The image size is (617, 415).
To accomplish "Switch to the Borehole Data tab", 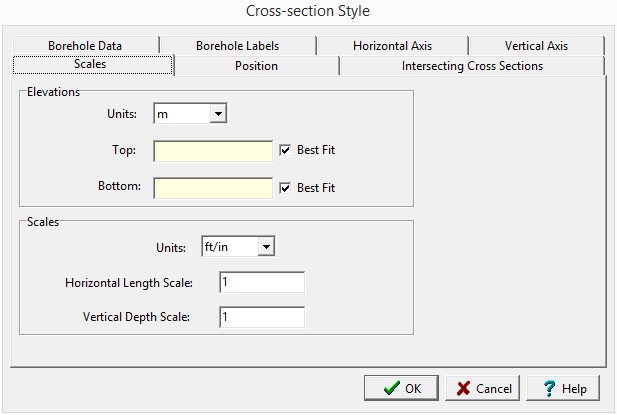I will pyautogui.click(x=89, y=46).
